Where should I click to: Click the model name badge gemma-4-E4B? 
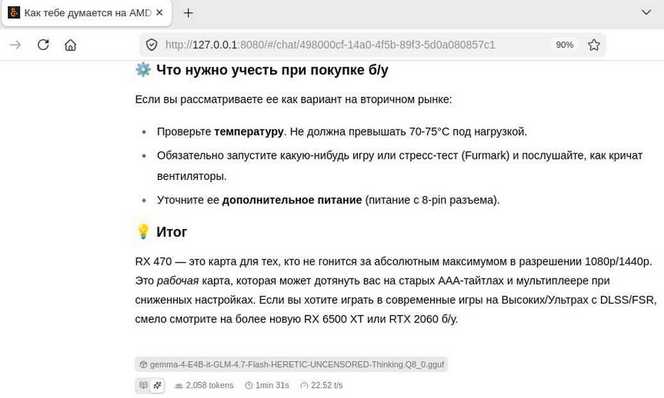coord(291,364)
